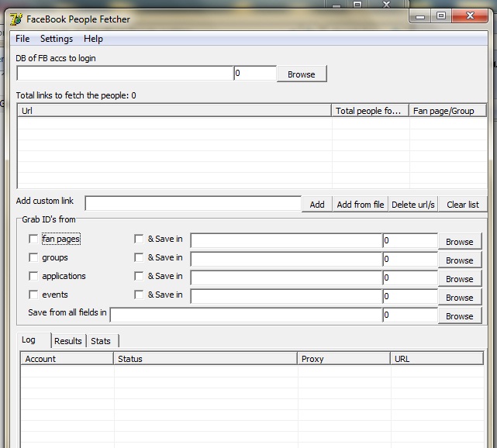Browse for the DB of FB accs
The width and height of the screenshot is (497, 448).
click(302, 74)
